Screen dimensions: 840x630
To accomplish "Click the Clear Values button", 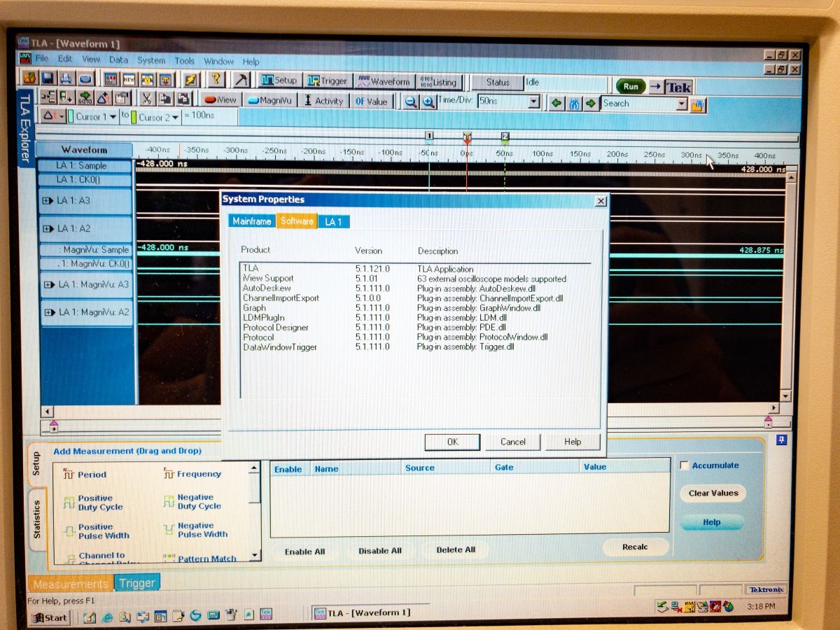I will click(713, 493).
